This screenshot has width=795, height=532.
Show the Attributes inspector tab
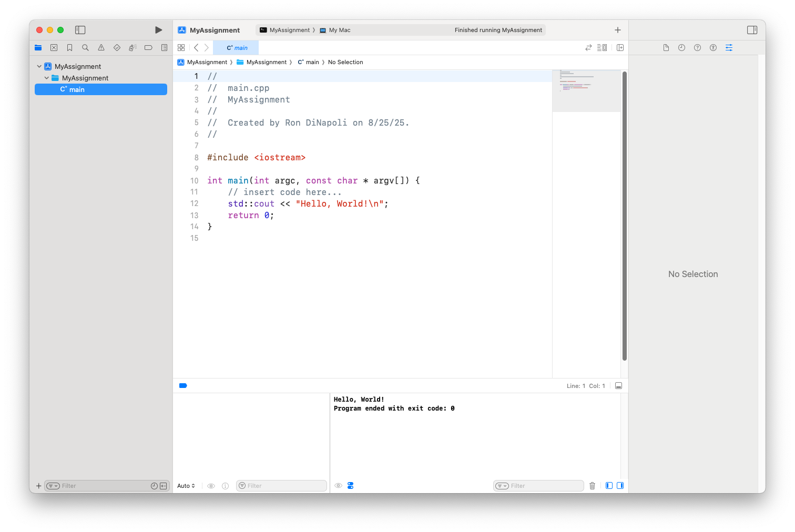[x=729, y=47]
